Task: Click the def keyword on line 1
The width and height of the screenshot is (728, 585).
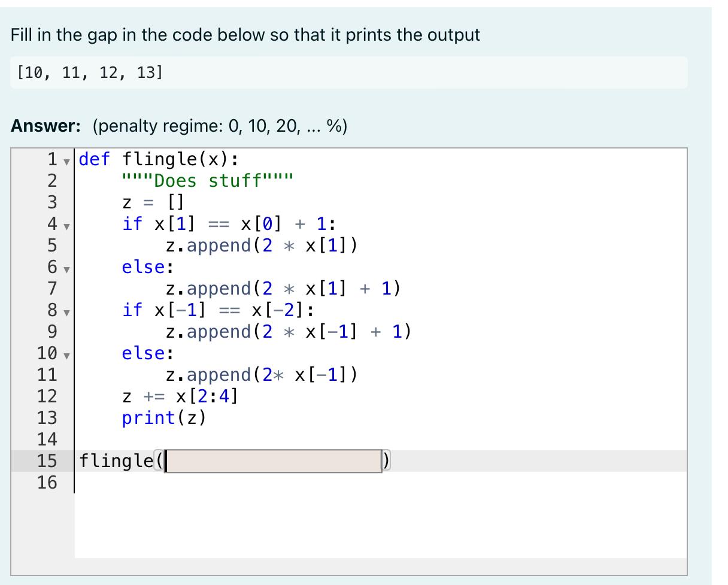Action: [93, 159]
